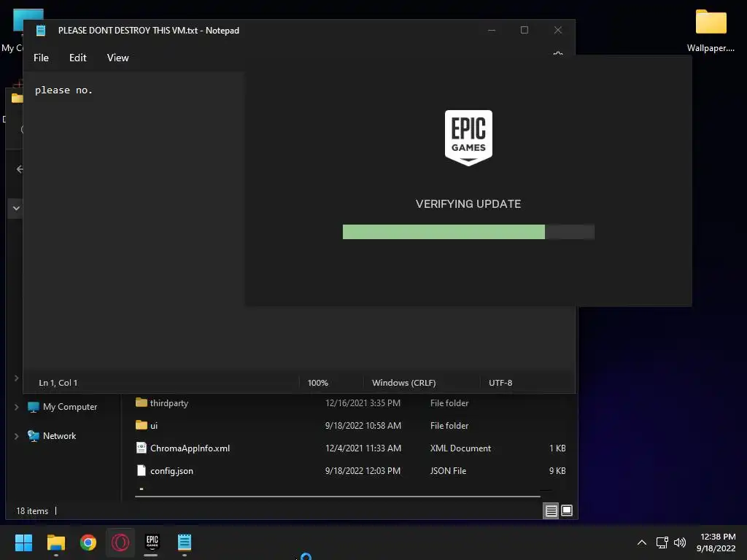Expand Network in Explorer navigation tree
Viewport: 747px width, 560px height.
click(x=17, y=436)
